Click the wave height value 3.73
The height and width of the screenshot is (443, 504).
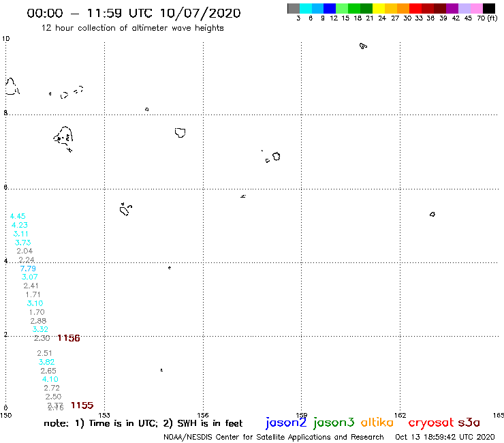[23, 243]
